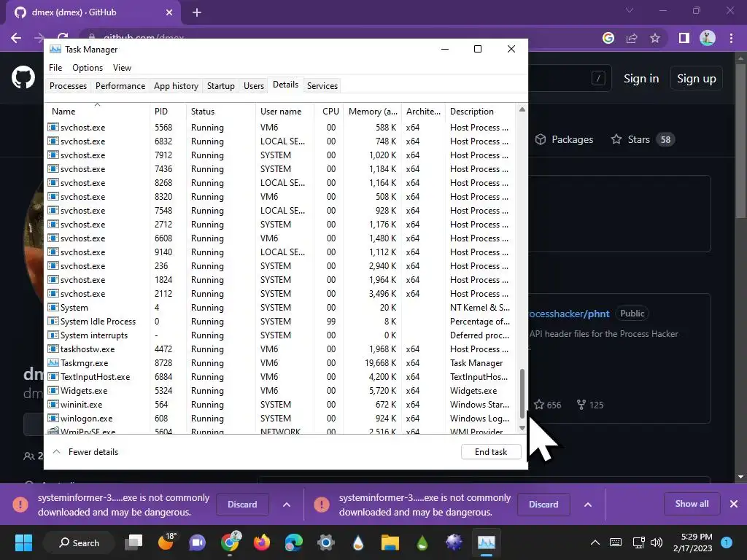Click the details list scrollbar thumb

pyautogui.click(x=522, y=393)
